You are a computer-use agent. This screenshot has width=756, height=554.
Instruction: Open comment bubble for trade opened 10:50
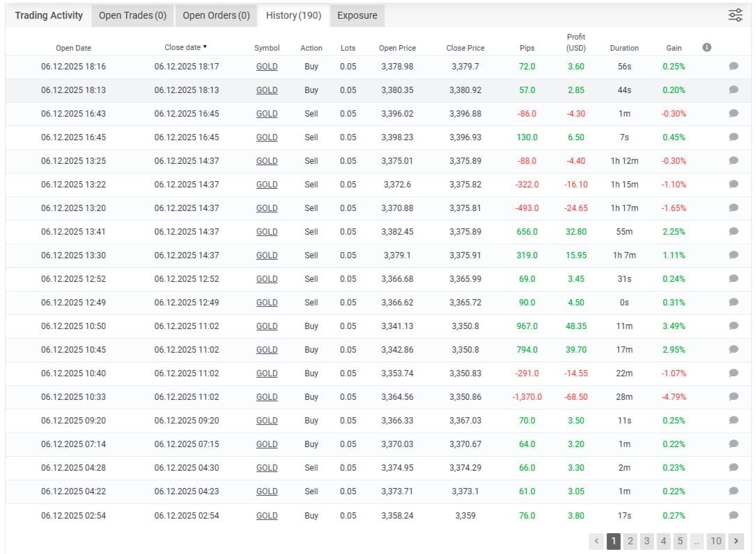click(x=734, y=326)
